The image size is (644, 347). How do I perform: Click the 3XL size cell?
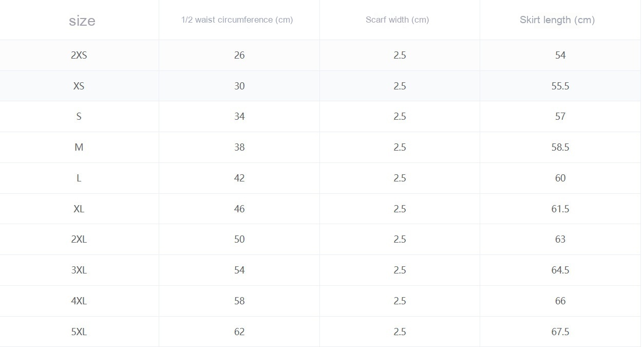[79, 270]
